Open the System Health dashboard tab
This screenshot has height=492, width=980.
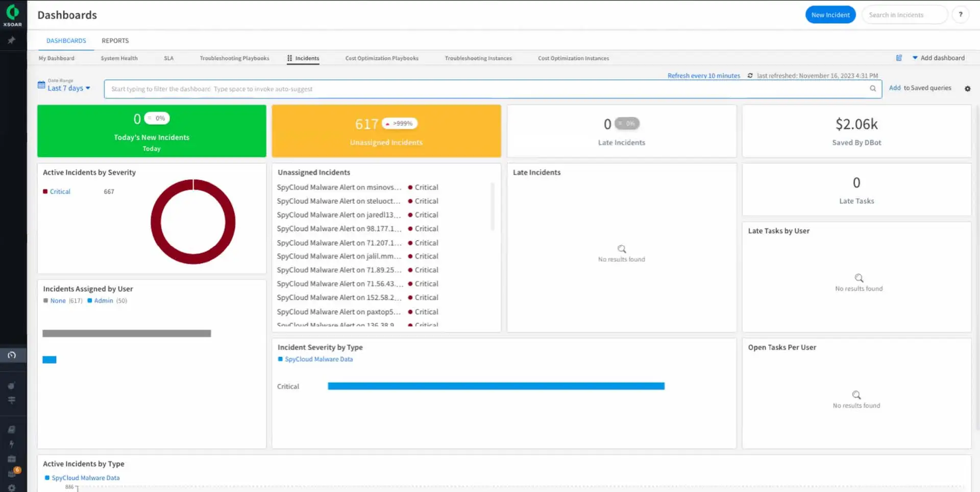click(x=119, y=58)
